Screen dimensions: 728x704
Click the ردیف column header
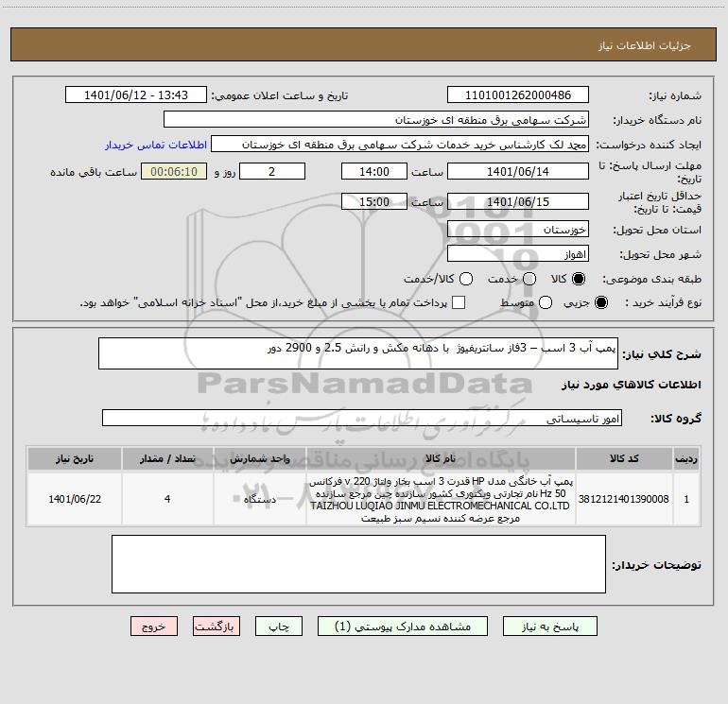[x=686, y=458]
